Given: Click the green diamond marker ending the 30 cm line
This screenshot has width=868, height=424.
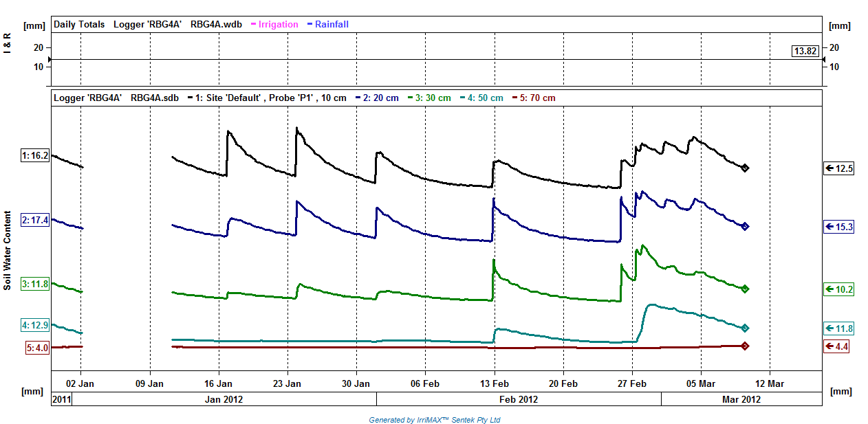Looking at the screenshot, I should click(x=745, y=289).
